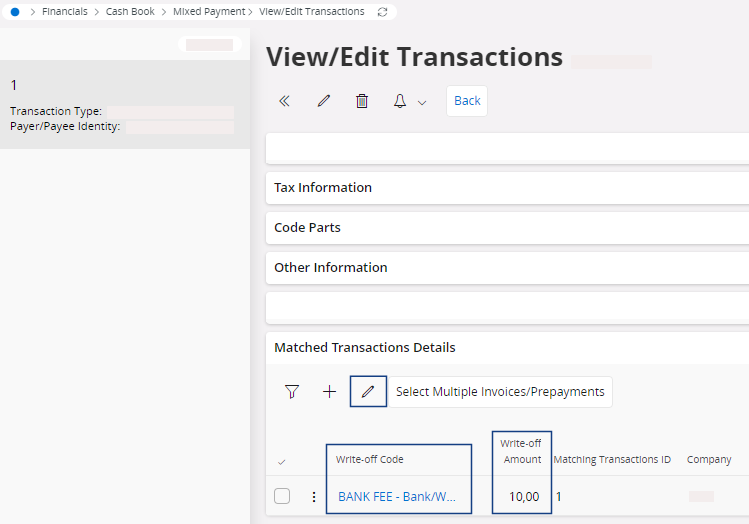Collapse the left panel with double chevron
This screenshot has height=524, width=749.
[x=284, y=101]
